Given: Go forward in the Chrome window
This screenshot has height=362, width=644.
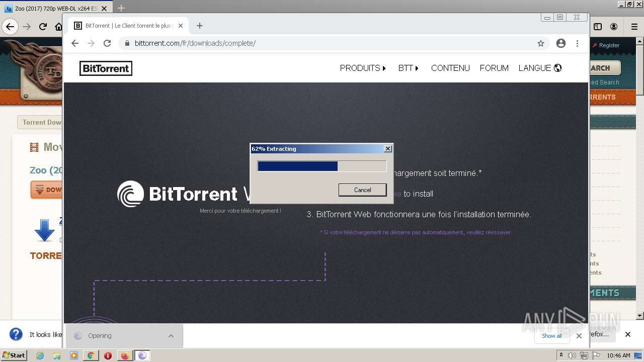Looking at the screenshot, I should (91, 43).
